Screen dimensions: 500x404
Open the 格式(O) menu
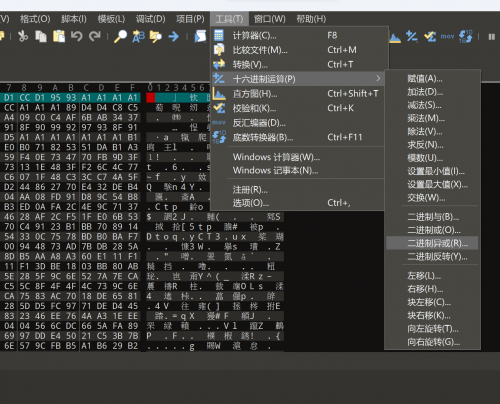35,19
